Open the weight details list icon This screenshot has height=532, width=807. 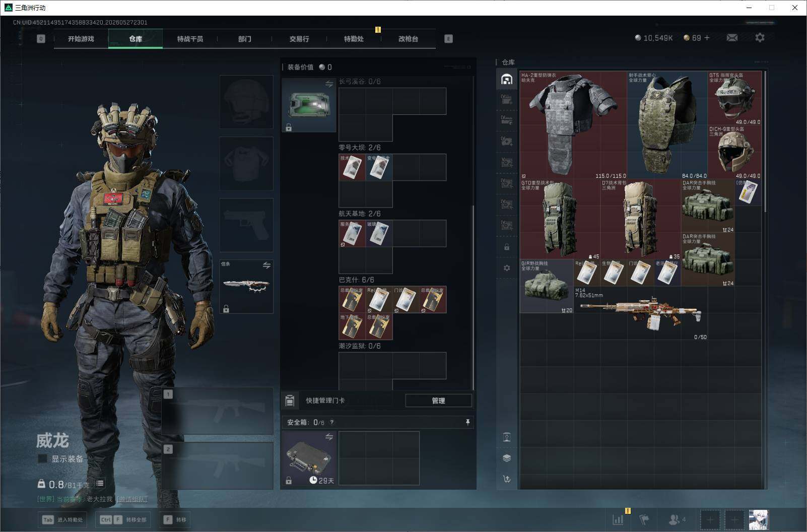[100, 484]
